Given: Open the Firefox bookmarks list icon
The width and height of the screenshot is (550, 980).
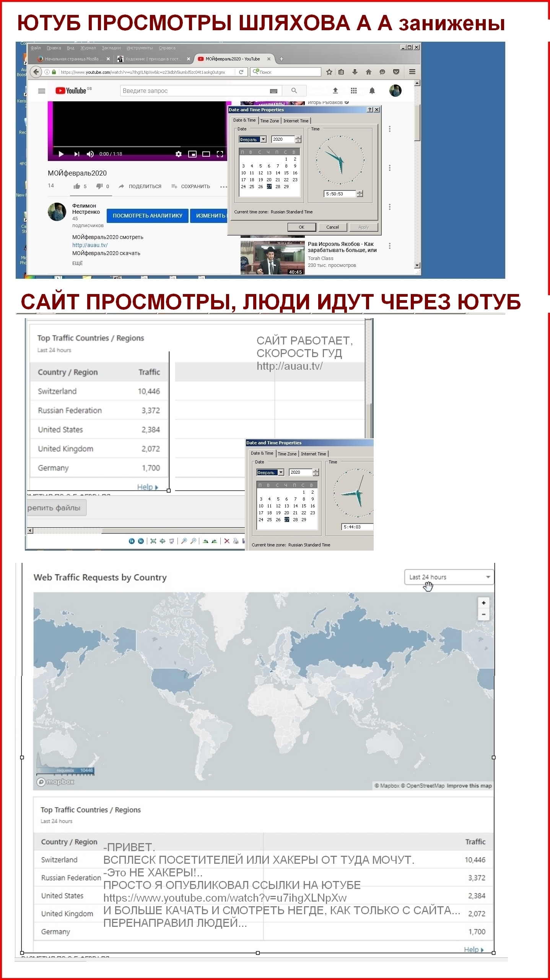Looking at the screenshot, I should coord(342,72).
